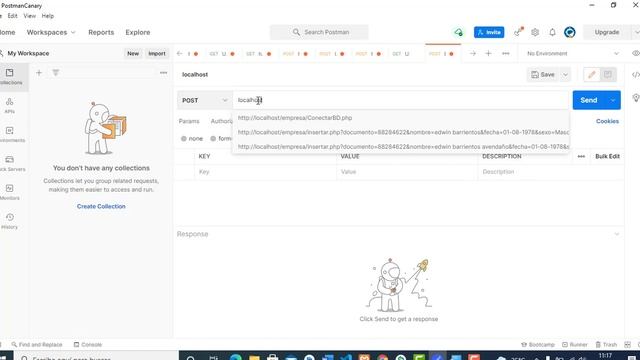
Task: Open params table three-dot column options
Action: coord(581,156)
